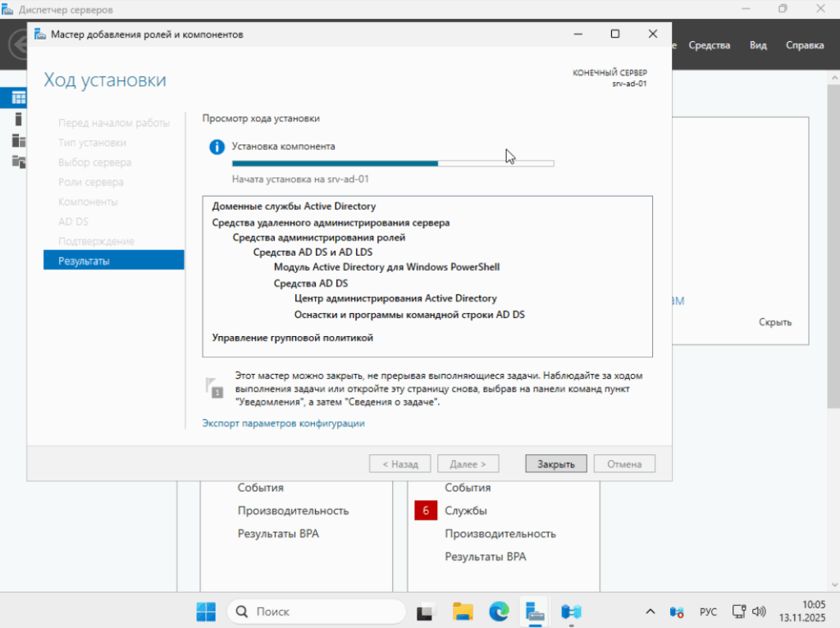Open the Windows Start menu
This screenshot has width=840, height=628.
click(x=206, y=612)
